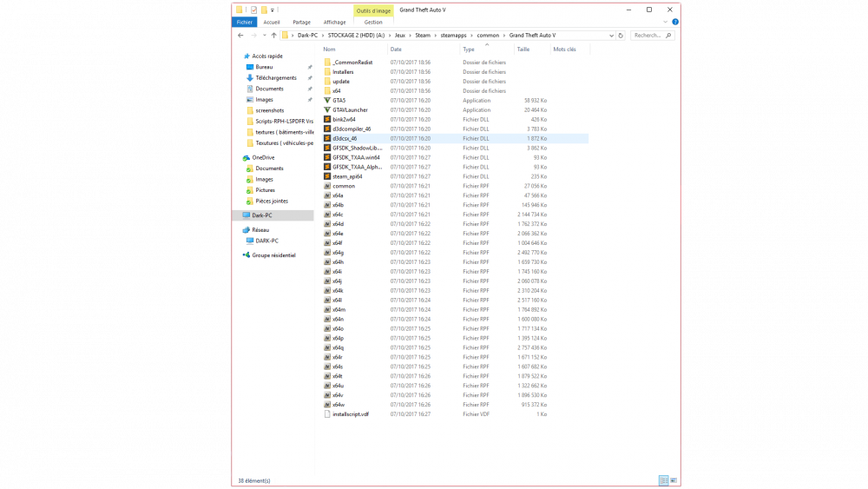Select the bink2w64 DLL file icon
Screen dimensions: 868x489
coord(327,120)
